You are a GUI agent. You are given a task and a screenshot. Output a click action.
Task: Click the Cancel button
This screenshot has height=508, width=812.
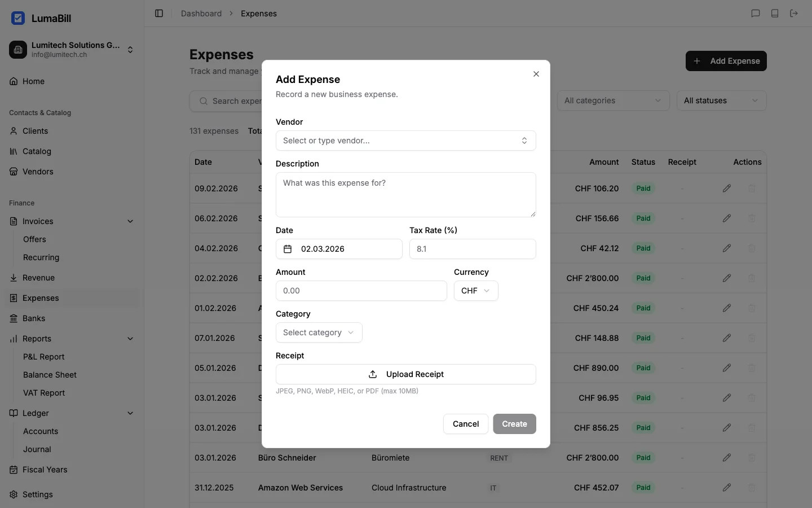pyautogui.click(x=465, y=424)
